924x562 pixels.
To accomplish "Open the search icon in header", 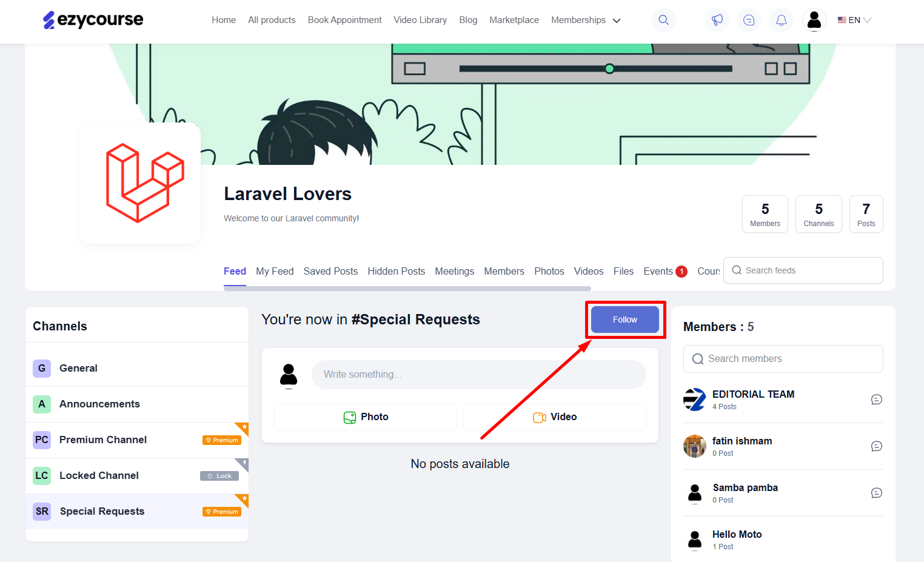I will click(x=664, y=20).
